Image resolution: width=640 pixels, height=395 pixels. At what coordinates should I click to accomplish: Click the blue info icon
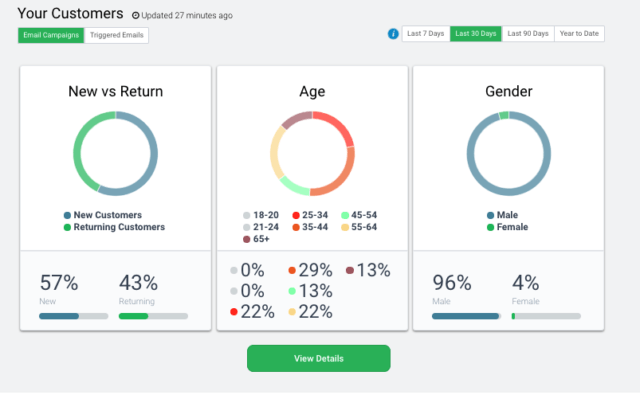tap(393, 34)
